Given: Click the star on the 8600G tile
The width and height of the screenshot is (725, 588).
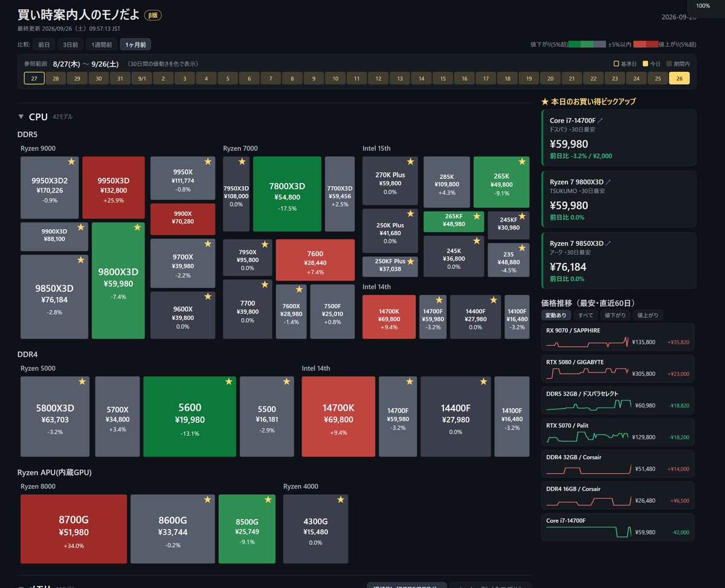Looking at the screenshot, I should pyautogui.click(x=207, y=500).
